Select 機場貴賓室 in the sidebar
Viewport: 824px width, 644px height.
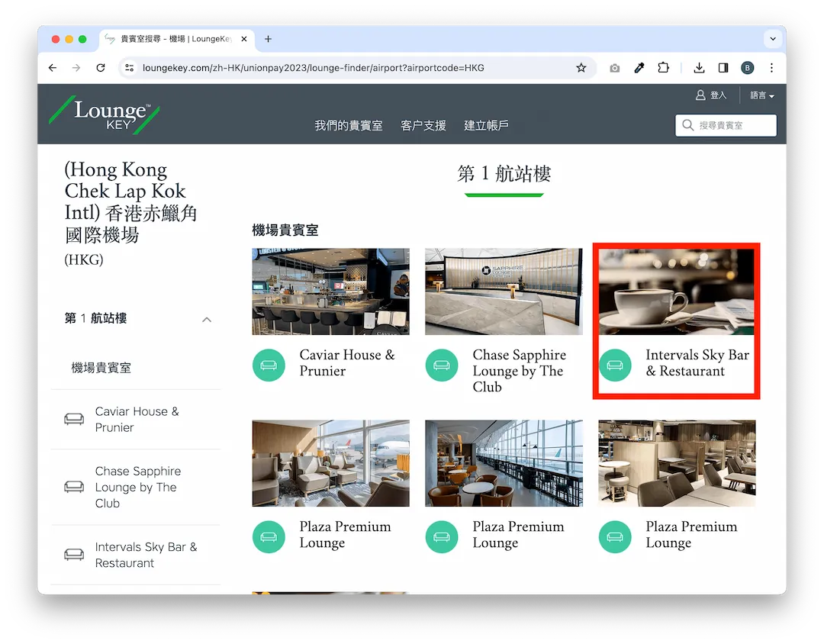[101, 368]
